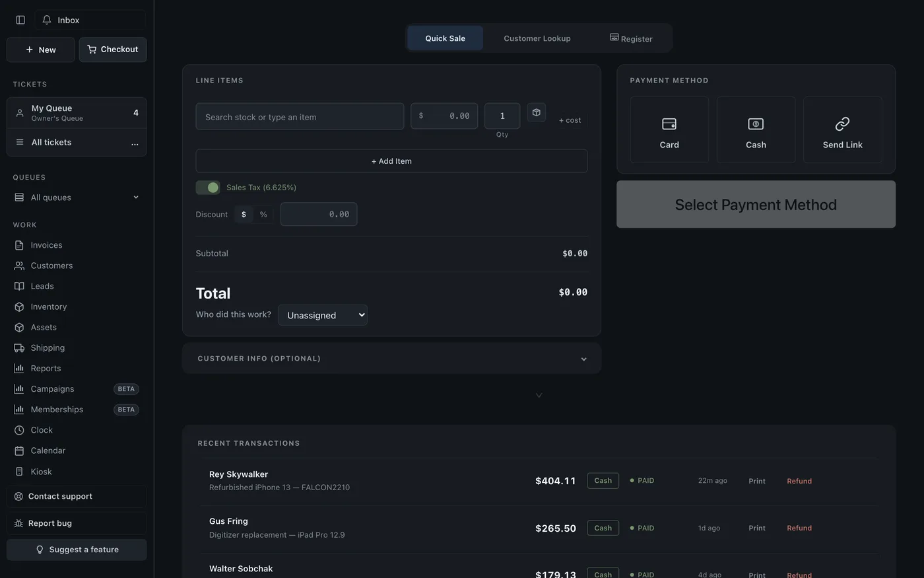Open Inventory from sidebar
Screen dimensions: 924x578
point(77,307)
